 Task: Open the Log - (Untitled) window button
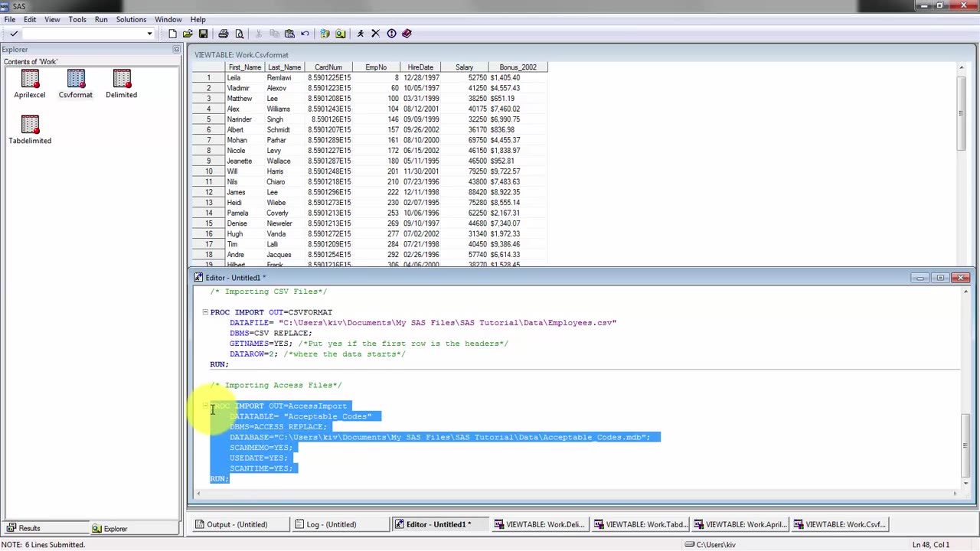[x=340, y=524]
